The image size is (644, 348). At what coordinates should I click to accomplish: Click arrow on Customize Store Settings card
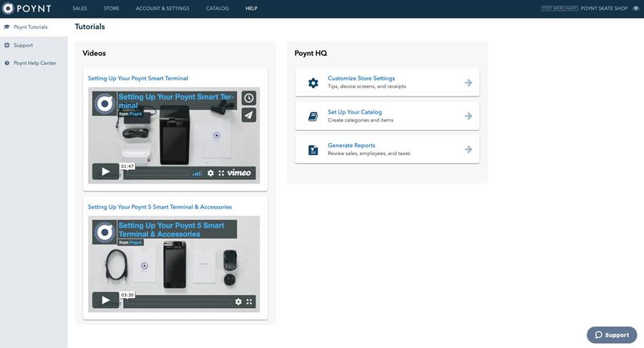468,83
